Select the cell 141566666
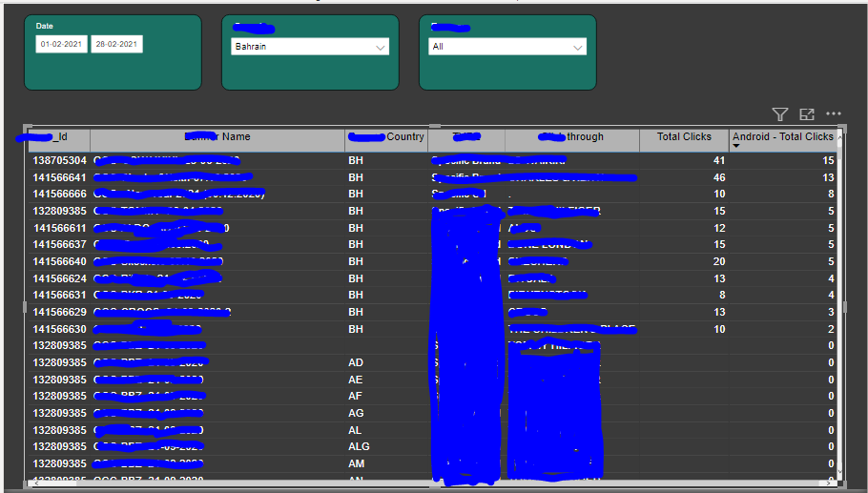The height and width of the screenshot is (493, 868). pos(60,194)
